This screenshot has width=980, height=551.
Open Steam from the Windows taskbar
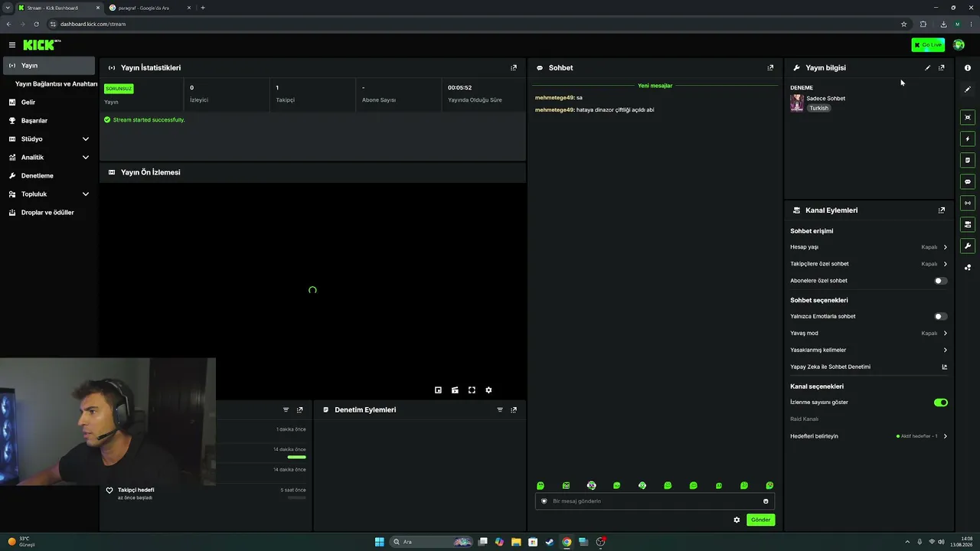pyautogui.click(x=550, y=542)
